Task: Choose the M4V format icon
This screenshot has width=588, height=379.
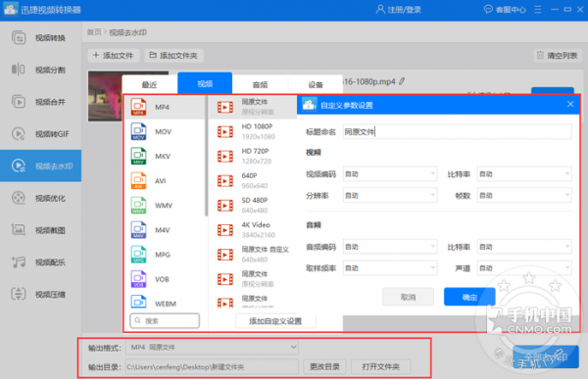Action: (138, 230)
